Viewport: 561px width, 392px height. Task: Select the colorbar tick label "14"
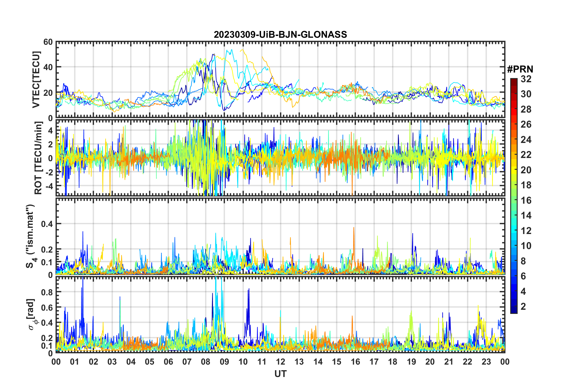526,215
